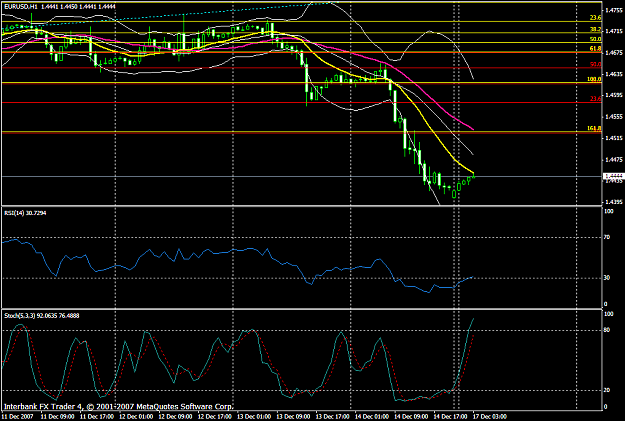Viewport: 625px width, 421px height.
Task: Select the 1.4515 price axis label
Action: (612, 138)
